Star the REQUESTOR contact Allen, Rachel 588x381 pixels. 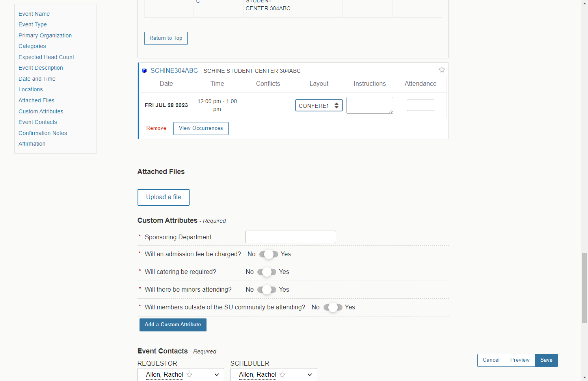(190, 375)
